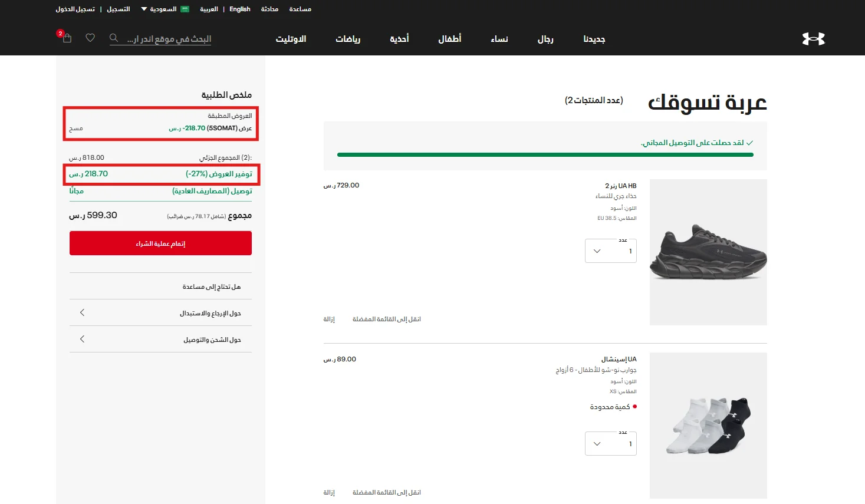Viewport: 865px width, 504px height.
Task: Expand حول الإرجاع والاستبدال section
Action: pyautogui.click(x=160, y=313)
